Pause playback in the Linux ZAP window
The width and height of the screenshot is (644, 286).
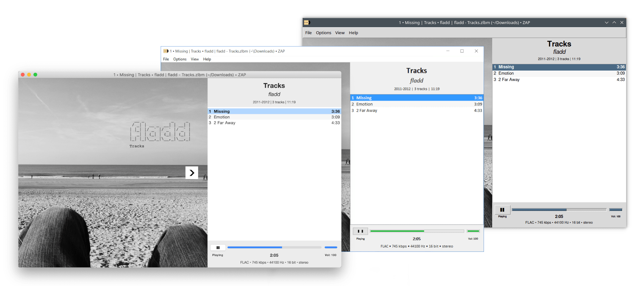pos(502,210)
